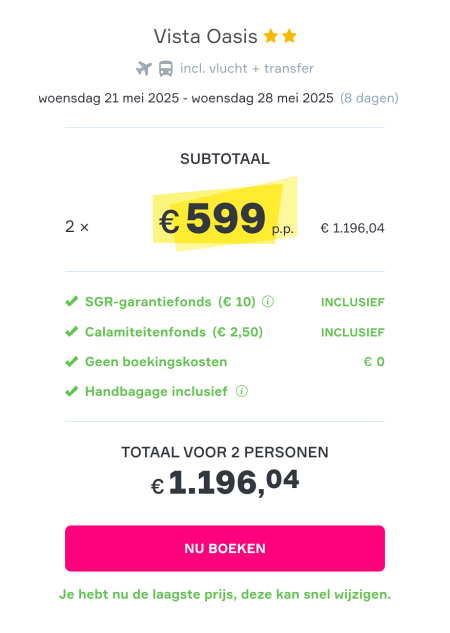450x633 pixels.
Task: Click the airplane flight icon
Action: click(x=144, y=69)
